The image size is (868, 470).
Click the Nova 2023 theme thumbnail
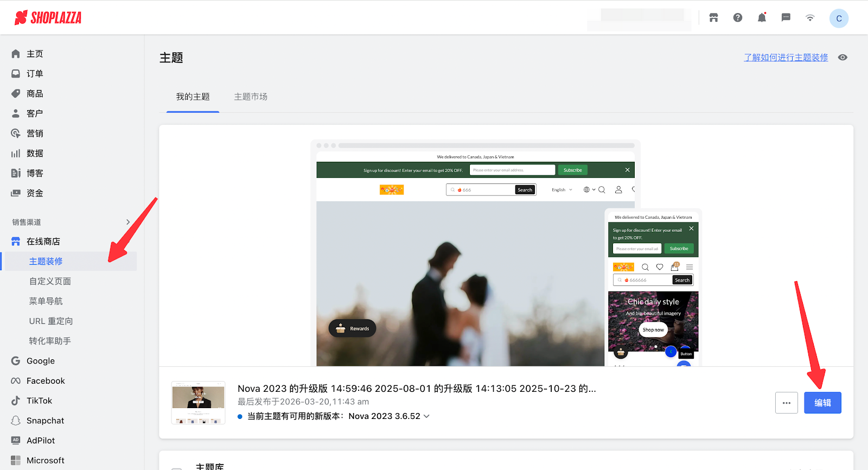click(198, 403)
